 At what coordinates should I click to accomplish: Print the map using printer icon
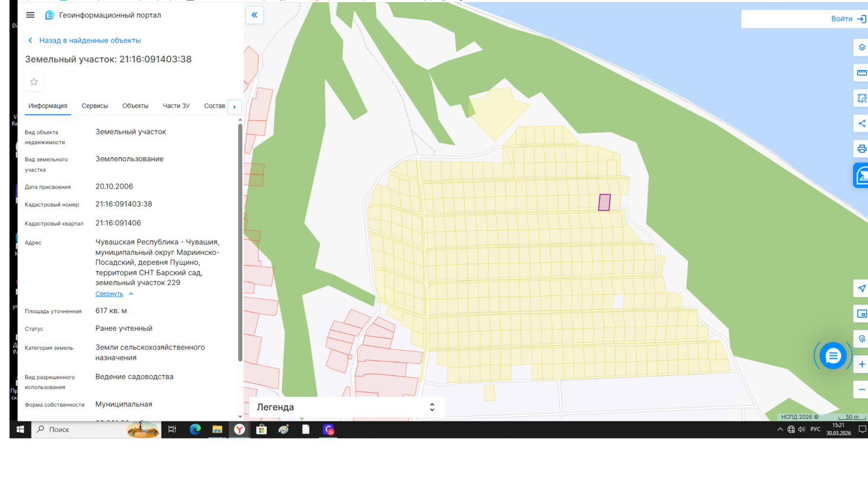click(x=861, y=149)
